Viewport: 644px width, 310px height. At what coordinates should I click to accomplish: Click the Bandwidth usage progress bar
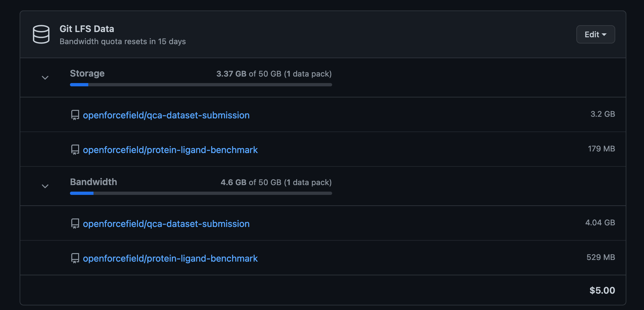coord(200,193)
